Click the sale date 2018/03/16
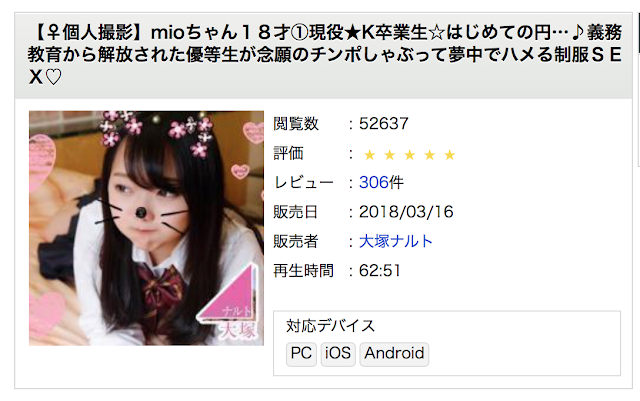Image resolution: width=640 pixels, height=401 pixels. (406, 212)
